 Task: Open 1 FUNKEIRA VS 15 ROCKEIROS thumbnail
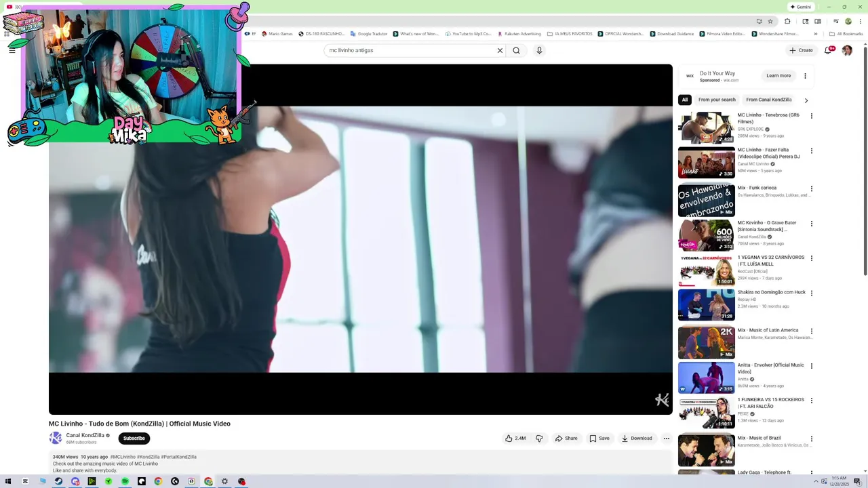(x=707, y=412)
